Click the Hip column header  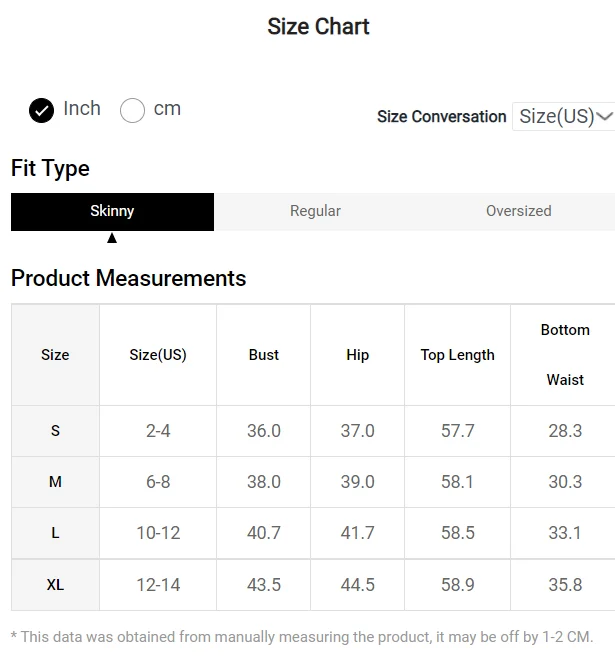357,355
